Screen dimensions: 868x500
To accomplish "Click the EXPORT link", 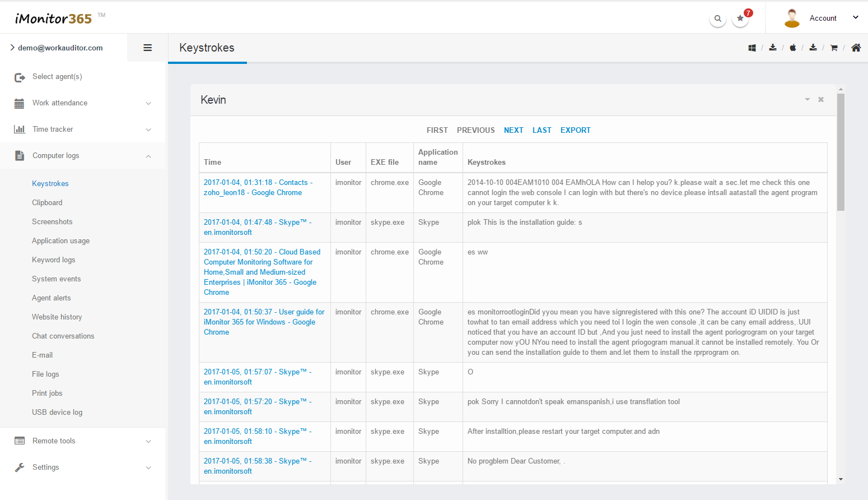I will (575, 130).
